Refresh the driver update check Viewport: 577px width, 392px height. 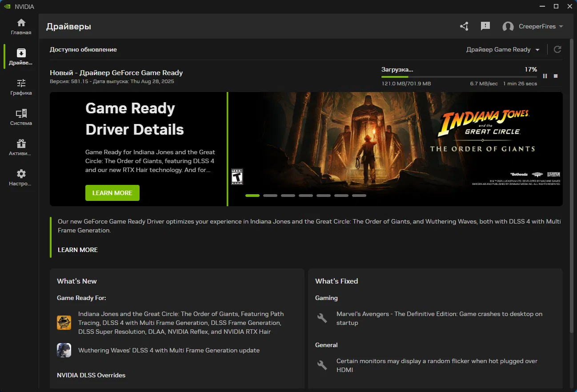(557, 49)
